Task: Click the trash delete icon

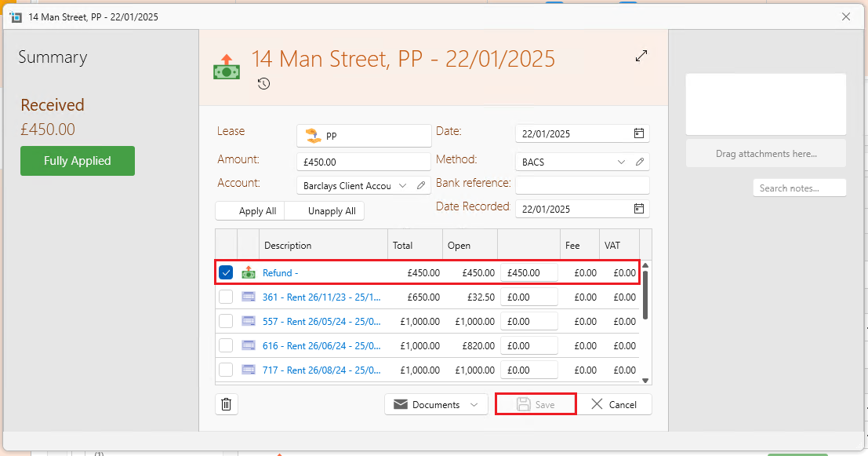Action: (227, 404)
